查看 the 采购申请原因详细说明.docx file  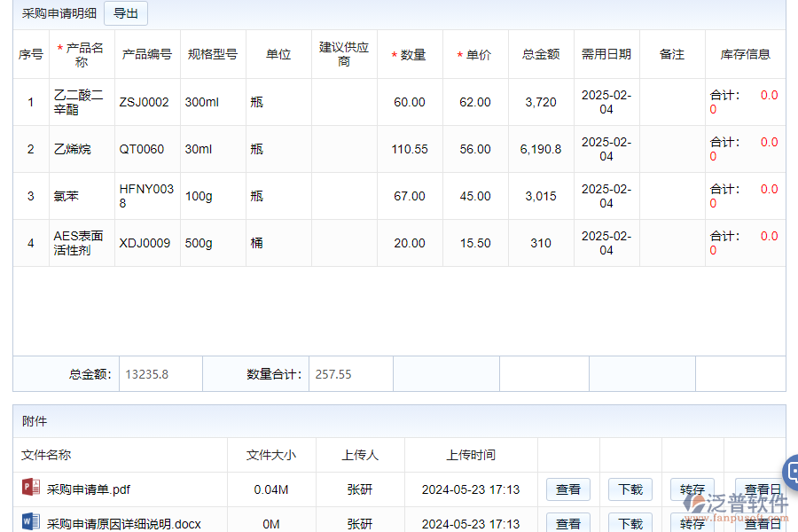pyautogui.click(x=567, y=522)
